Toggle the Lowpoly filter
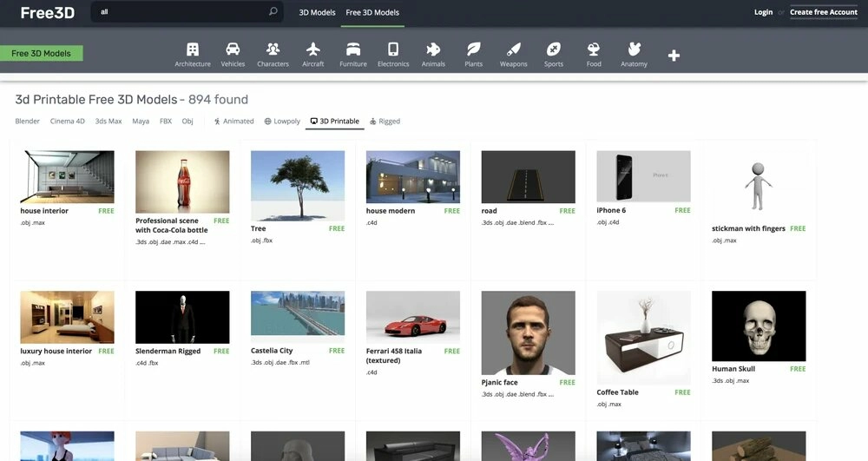This screenshot has width=868, height=461. tap(282, 122)
